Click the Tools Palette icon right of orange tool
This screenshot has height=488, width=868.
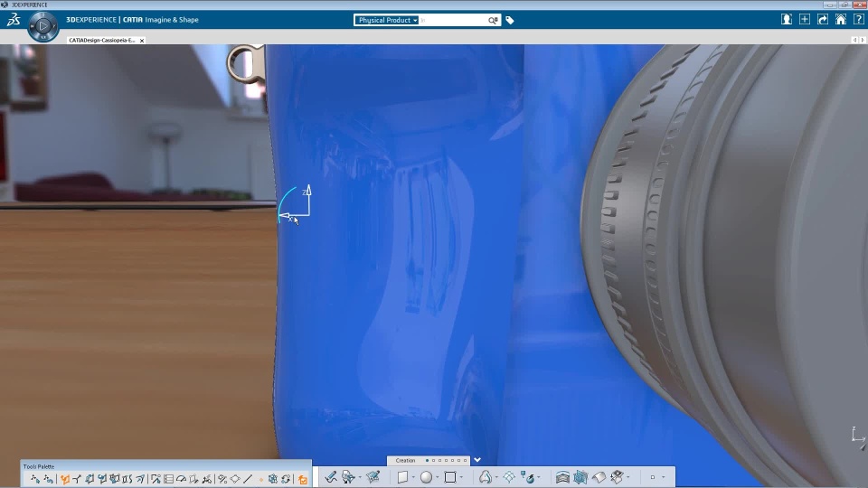point(77,479)
